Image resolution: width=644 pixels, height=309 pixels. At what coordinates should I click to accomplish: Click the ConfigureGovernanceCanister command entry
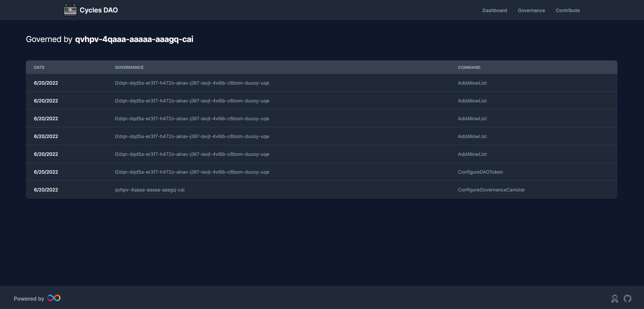click(491, 190)
